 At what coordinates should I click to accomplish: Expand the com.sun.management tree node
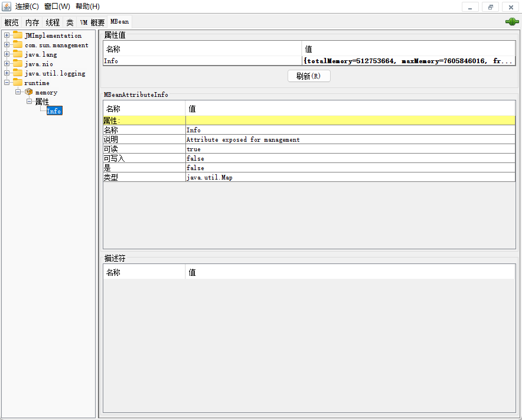point(6,44)
